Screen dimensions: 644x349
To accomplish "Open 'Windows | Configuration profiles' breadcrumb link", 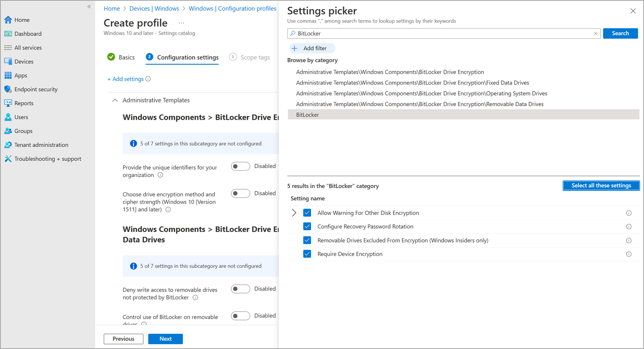I will click(232, 8).
